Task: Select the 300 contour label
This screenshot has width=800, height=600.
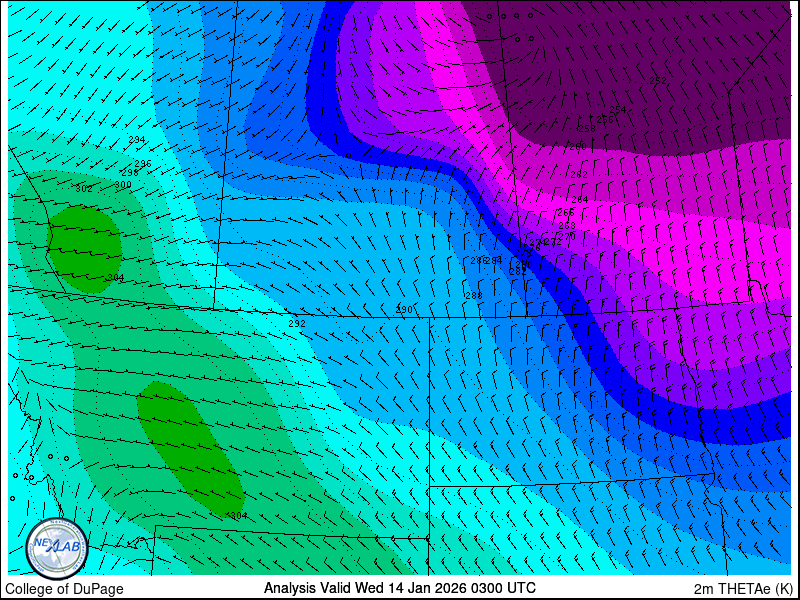Action: [x=123, y=185]
